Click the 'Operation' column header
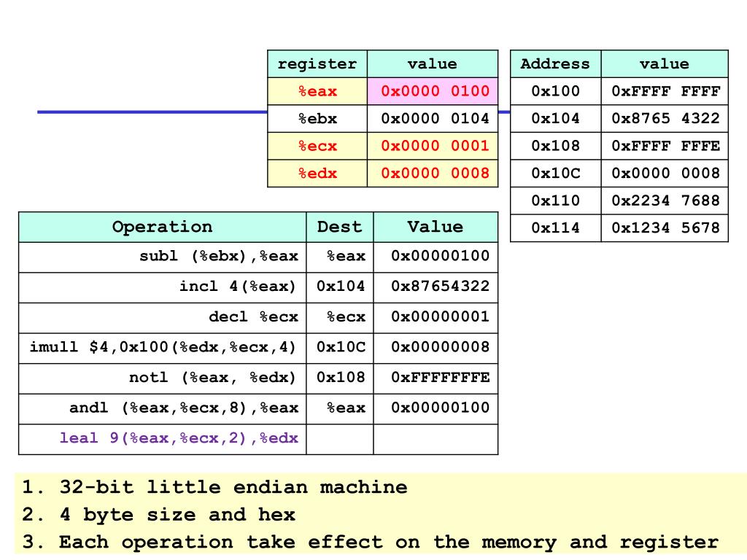Image resolution: width=747 pixels, height=560 pixels. click(163, 227)
